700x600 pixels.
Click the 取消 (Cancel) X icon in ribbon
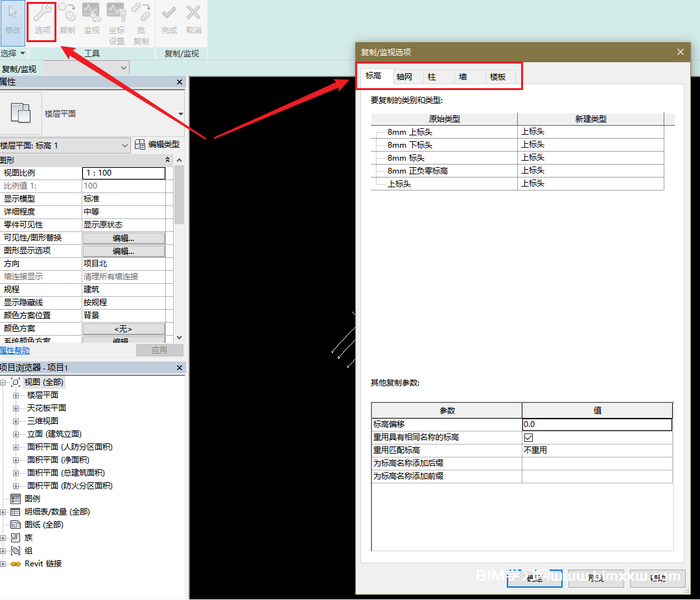point(193,19)
